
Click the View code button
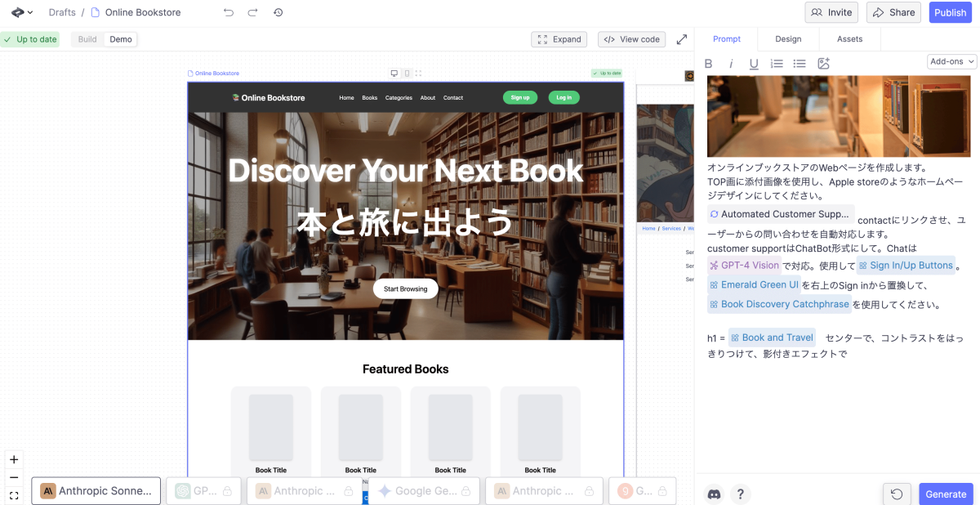(x=632, y=39)
